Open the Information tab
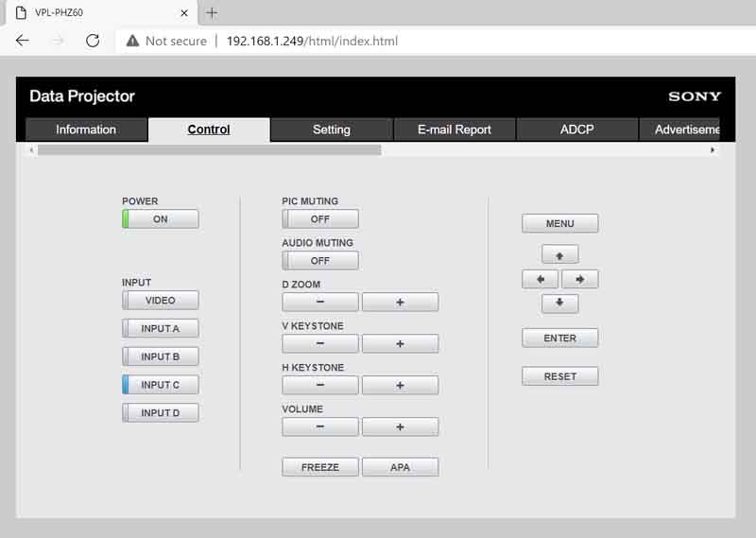Viewport: 756px width, 538px height. coord(86,130)
